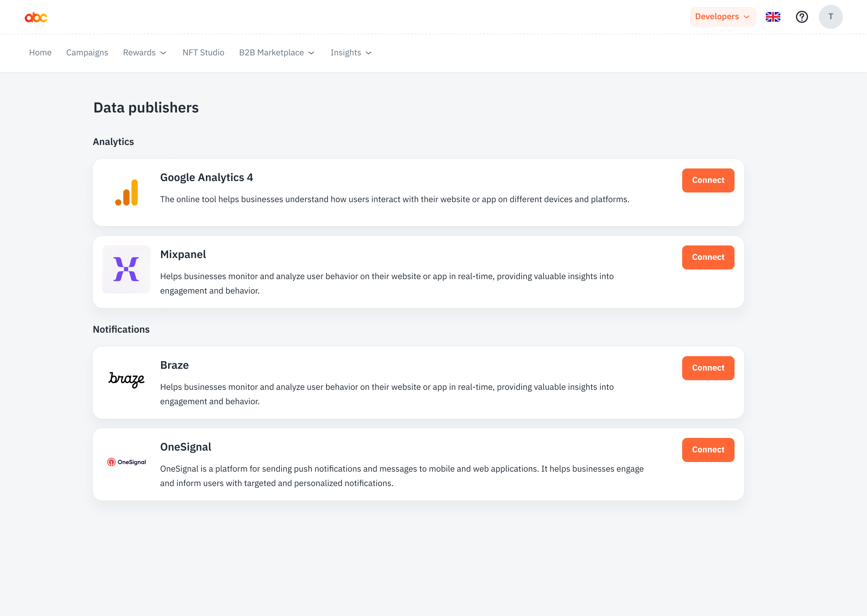Click the Data publishers heading
Screen dimensions: 867x616
[146, 108]
